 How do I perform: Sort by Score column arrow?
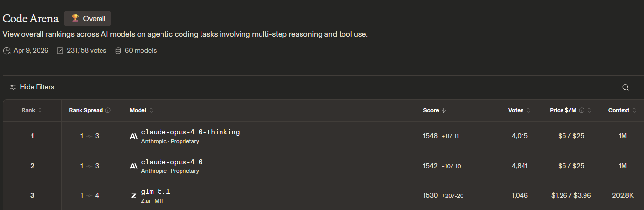444,110
